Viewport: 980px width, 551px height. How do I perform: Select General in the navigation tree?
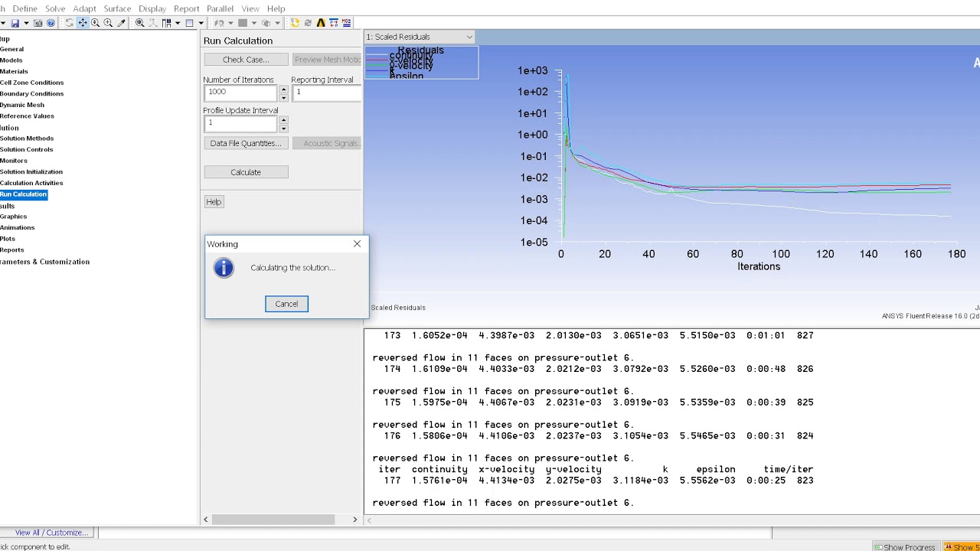11,49
